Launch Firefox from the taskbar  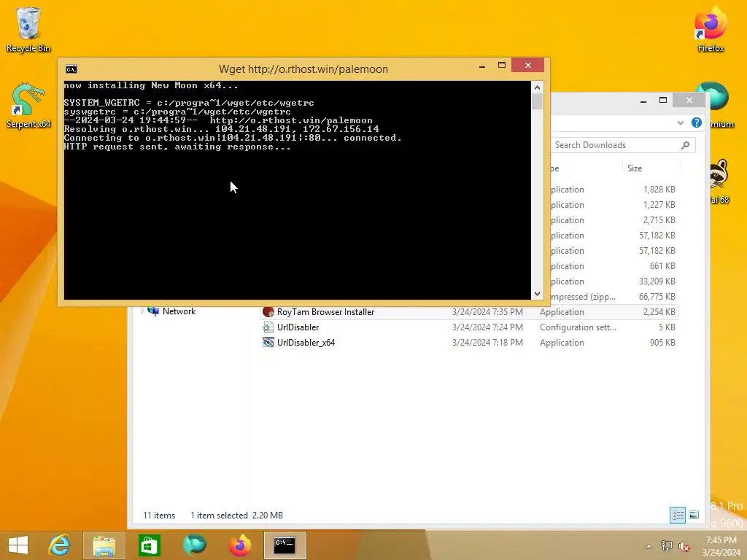coord(240,545)
